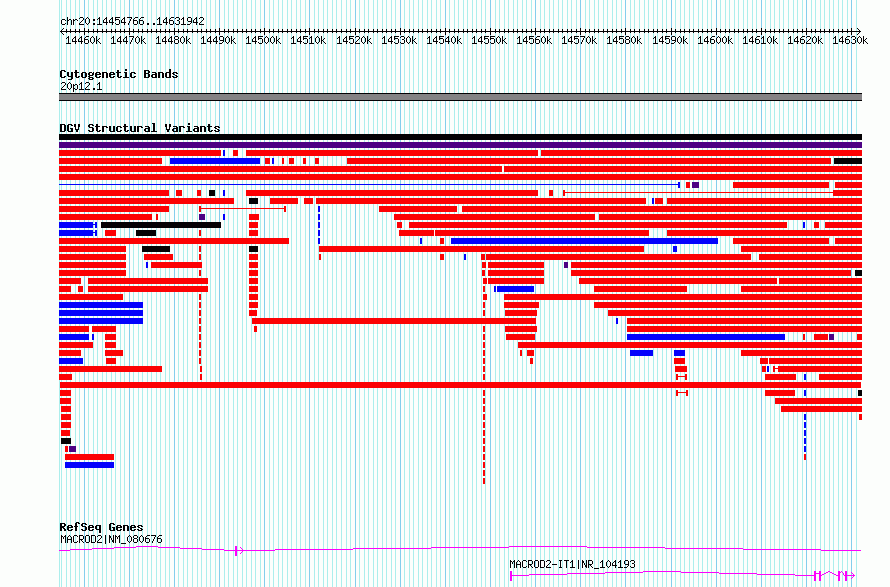Screen dimensions: 890x587
Task: Click the MACROD2 exon marker near 14494k
Action: (x=238, y=550)
